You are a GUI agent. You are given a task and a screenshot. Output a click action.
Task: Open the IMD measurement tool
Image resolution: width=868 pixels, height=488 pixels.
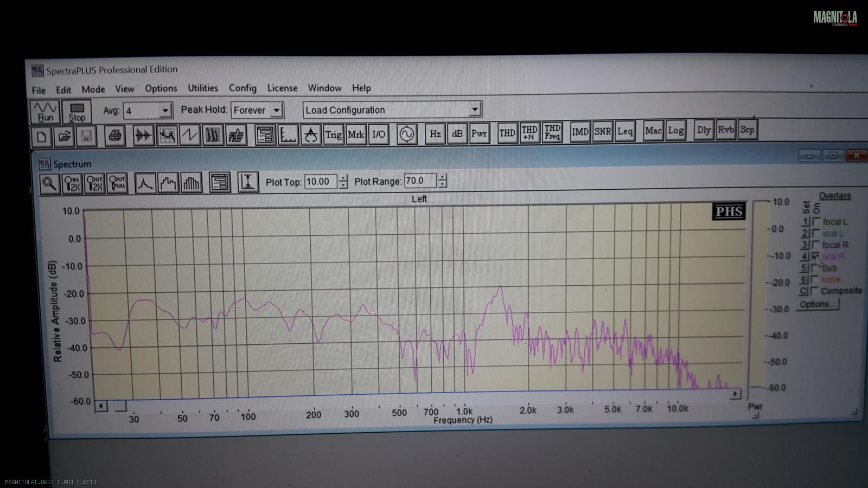(x=580, y=132)
